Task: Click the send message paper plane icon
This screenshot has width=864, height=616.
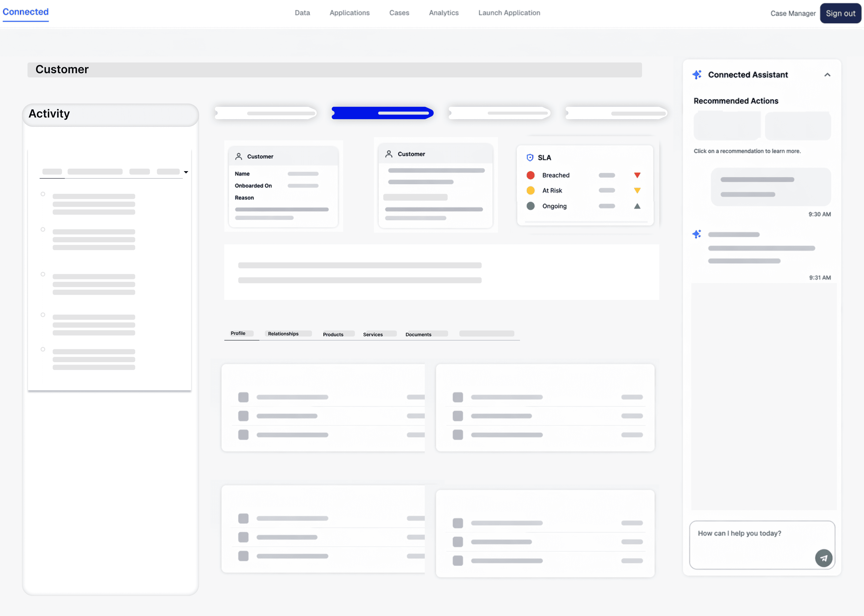Action: coord(823,558)
